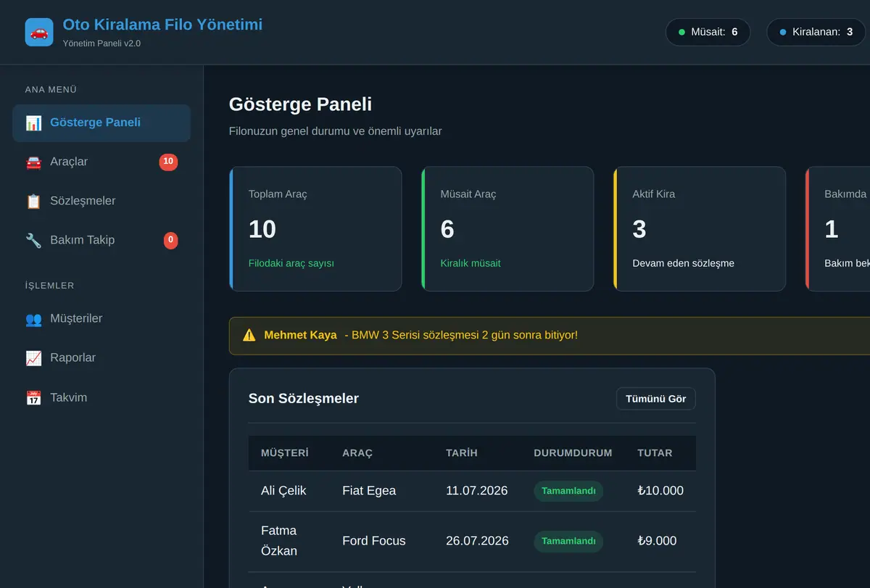Click the Devam eden sözleşme caption
870x588 pixels.
coord(684,263)
